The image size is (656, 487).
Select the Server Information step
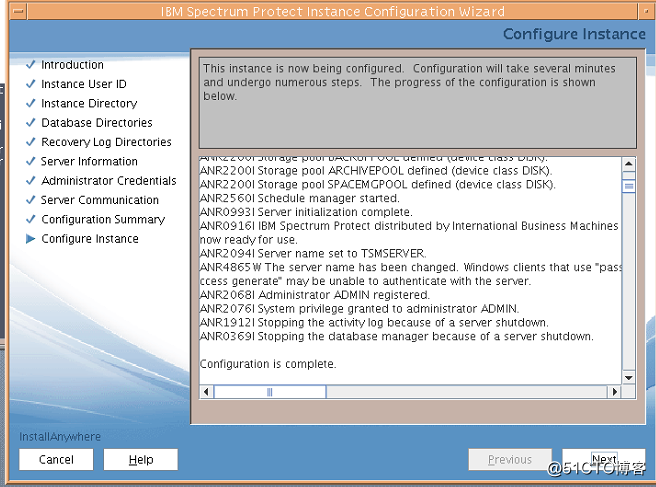[x=89, y=161]
